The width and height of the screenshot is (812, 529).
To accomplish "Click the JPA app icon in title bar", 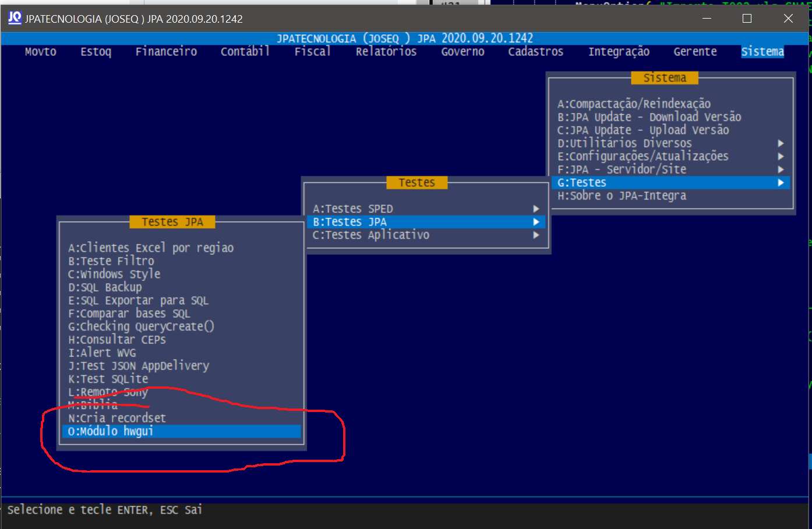I will pos(15,18).
